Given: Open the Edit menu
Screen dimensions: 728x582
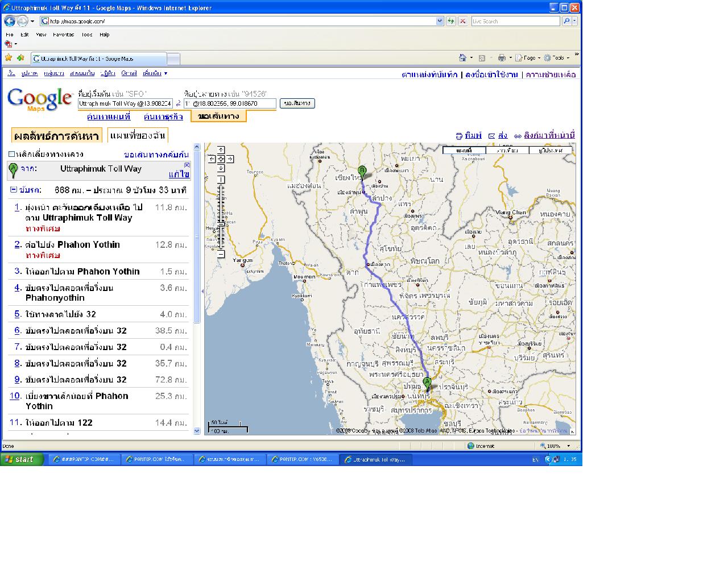Looking at the screenshot, I should tap(24, 35).
